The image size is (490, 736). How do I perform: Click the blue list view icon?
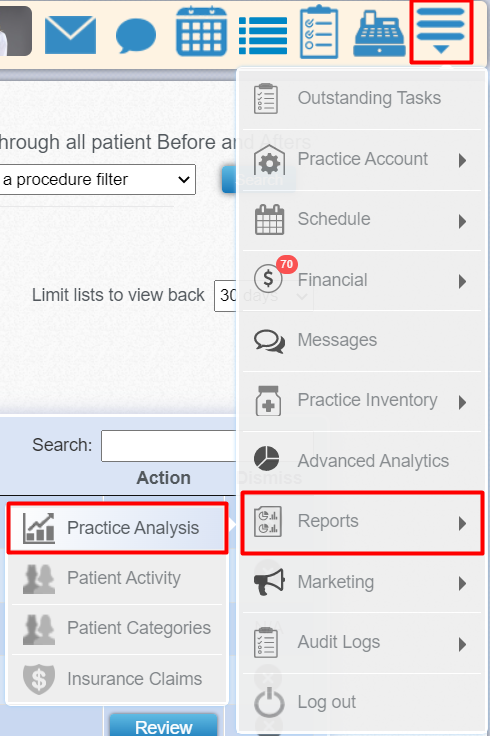coord(263,36)
